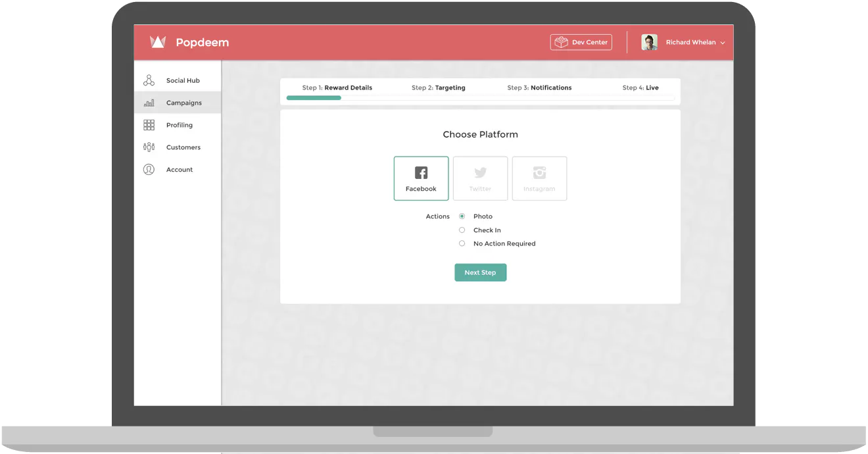868x454 pixels.
Task: Open the Dev Center button
Action: tap(581, 42)
